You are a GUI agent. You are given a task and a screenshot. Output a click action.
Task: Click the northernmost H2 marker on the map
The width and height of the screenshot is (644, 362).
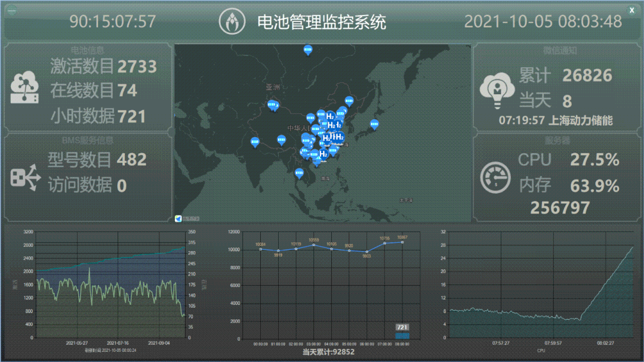pyautogui.click(x=330, y=116)
